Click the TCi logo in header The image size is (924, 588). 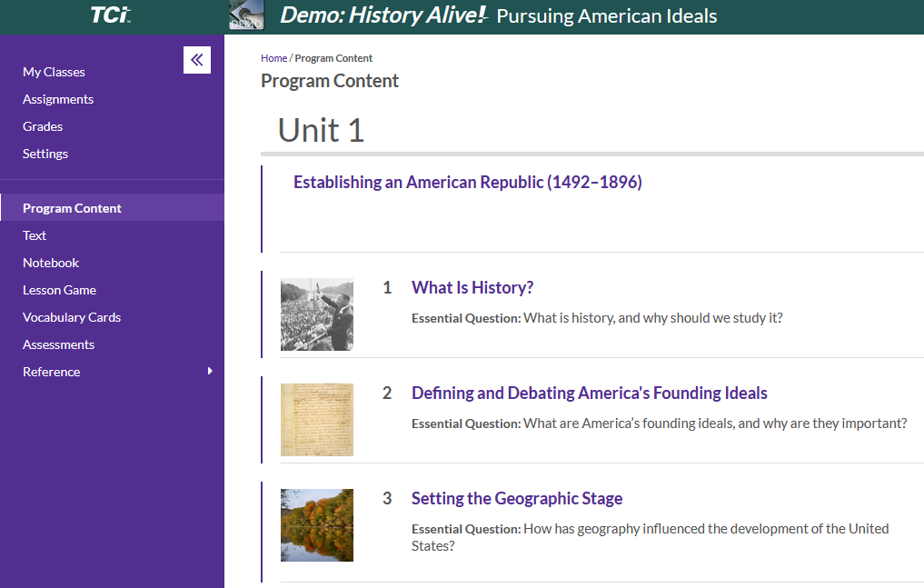coord(111,15)
